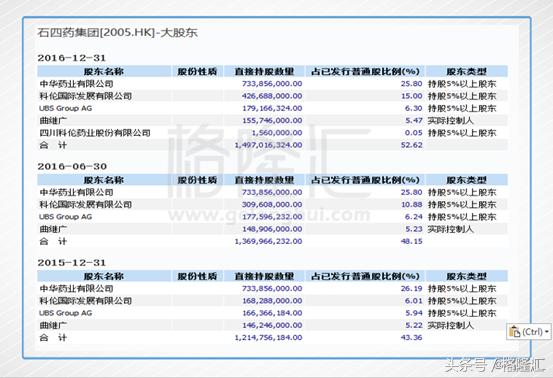Image resolution: width=553 pixels, height=378 pixels.
Task: Select UBS Group AG in the 2015-12-31 table
Action: point(66,313)
